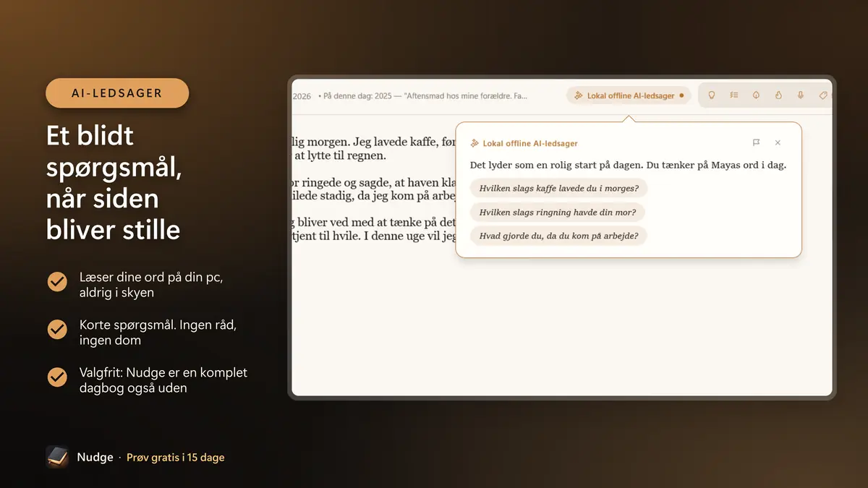The height and width of the screenshot is (488, 868).
Task: Click the popup title "Lokal offline AI-ledsager"
Action: (530, 143)
